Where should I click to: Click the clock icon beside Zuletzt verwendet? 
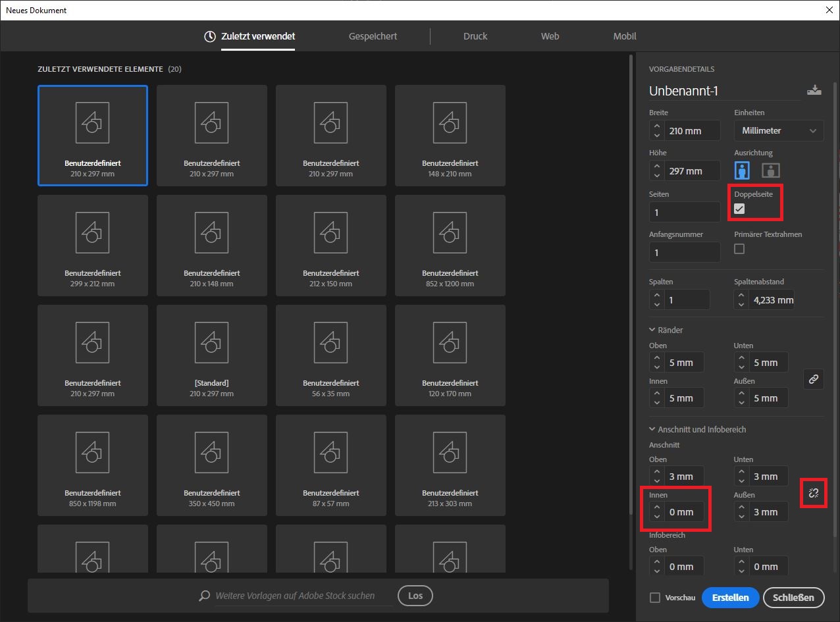(210, 36)
